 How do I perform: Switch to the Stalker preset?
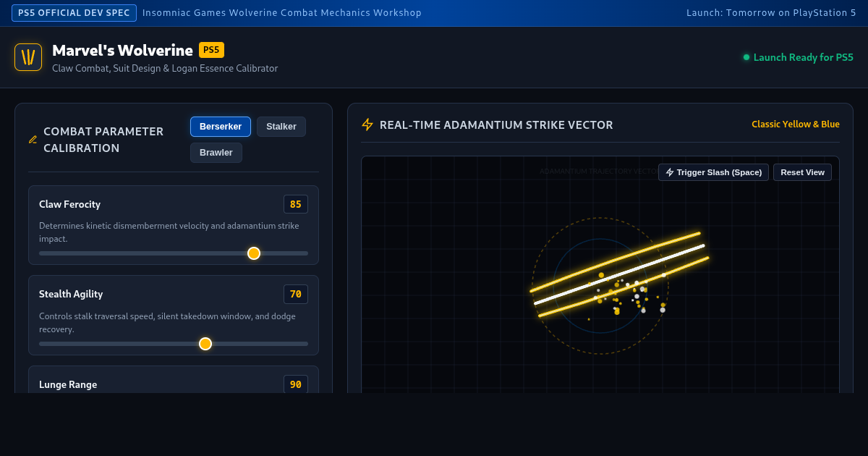tap(281, 127)
